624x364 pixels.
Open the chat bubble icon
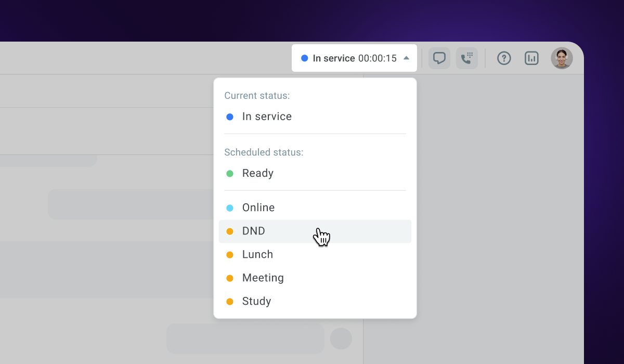pos(439,58)
